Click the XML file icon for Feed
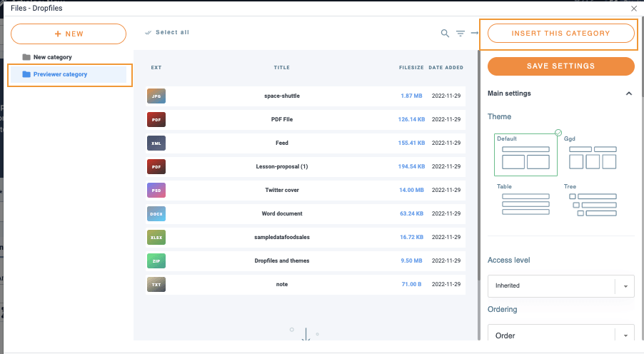The height and width of the screenshot is (354, 644). coord(156,143)
